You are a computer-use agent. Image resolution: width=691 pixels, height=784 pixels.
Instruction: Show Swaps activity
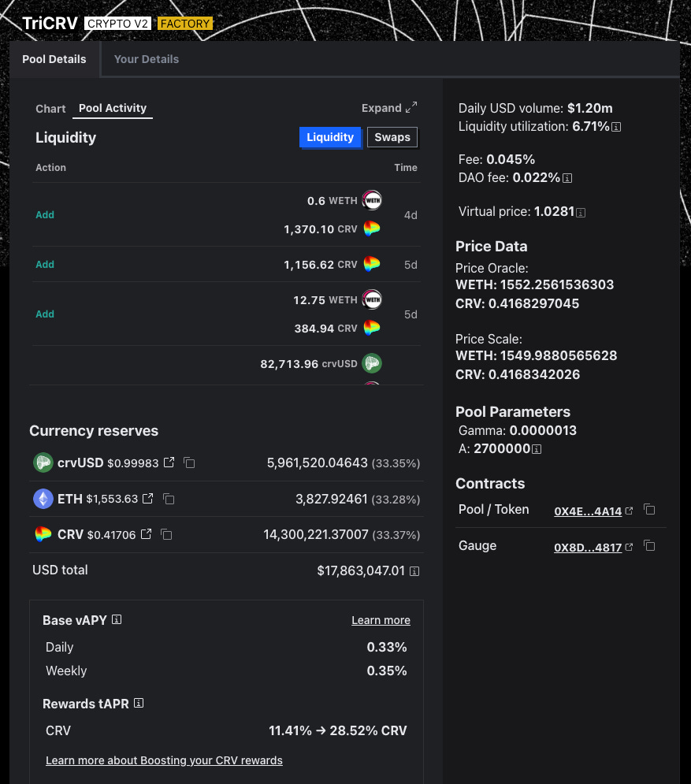coord(392,137)
